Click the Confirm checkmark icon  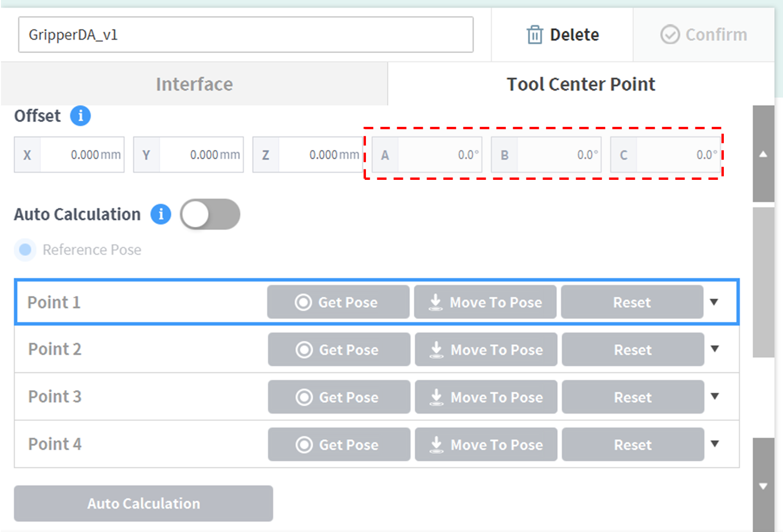point(669,35)
